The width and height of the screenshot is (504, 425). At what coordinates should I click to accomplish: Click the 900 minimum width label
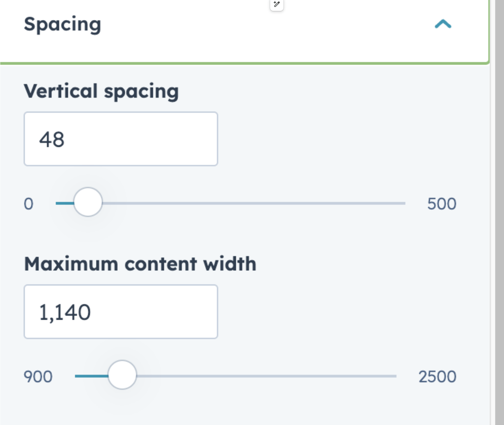click(x=38, y=376)
